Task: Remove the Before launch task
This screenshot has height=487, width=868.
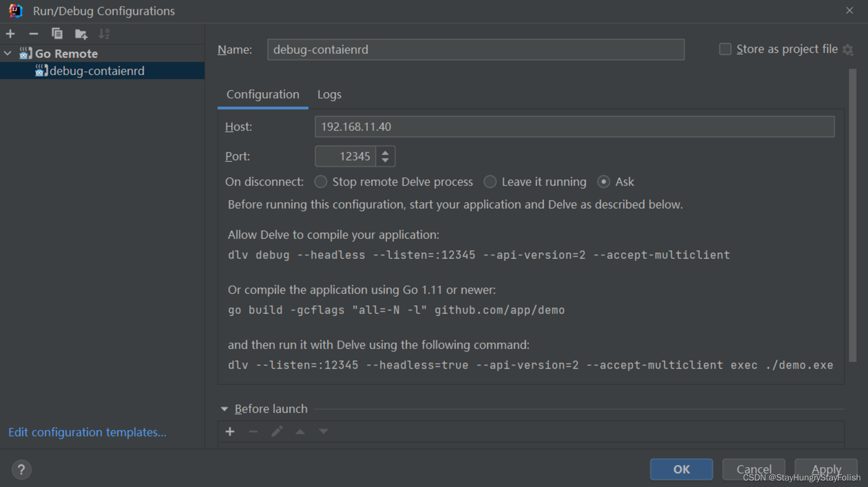Action: [253, 431]
